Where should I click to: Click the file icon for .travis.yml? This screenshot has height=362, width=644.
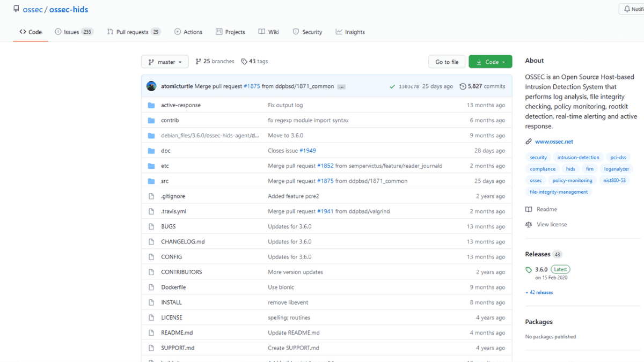click(x=151, y=211)
